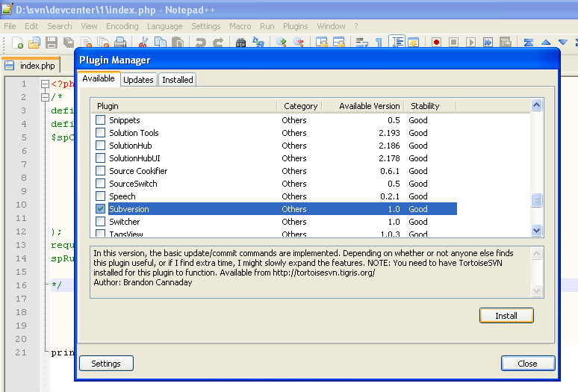578x392 pixels.
Task: Select the Source Cookifier plugin name
Action: point(138,171)
